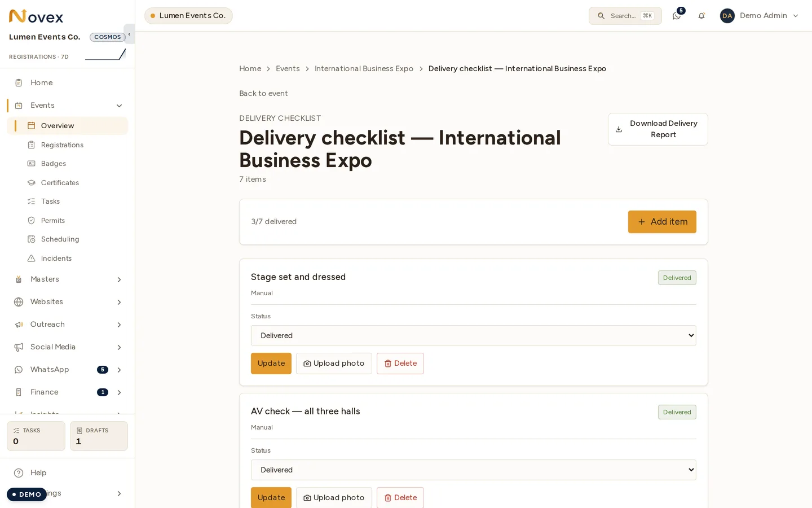
Task: Click the Websites globe icon
Action: pyautogui.click(x=19, y=302)
